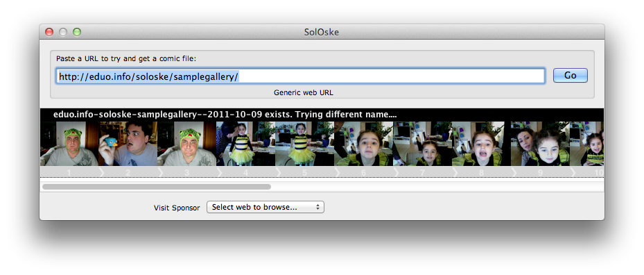Click the SolOske window title

point(322,32)
